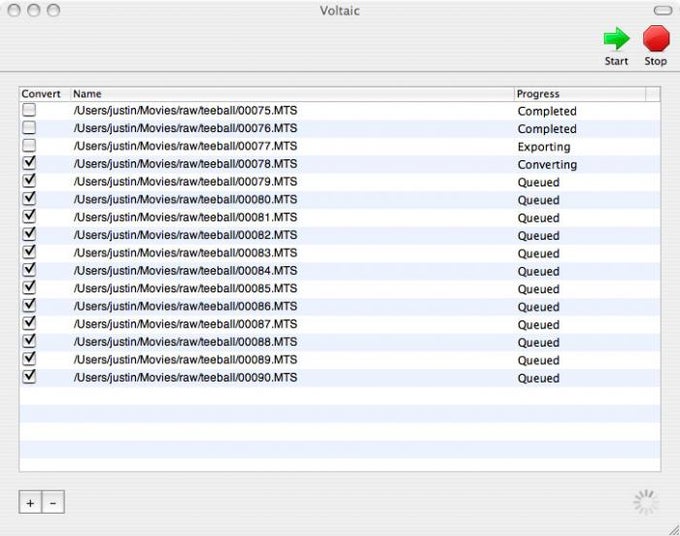Uncheck the Convert box for 00089.MTS
The height and width of the screenshot is (536, 680).
pos(29,359)
